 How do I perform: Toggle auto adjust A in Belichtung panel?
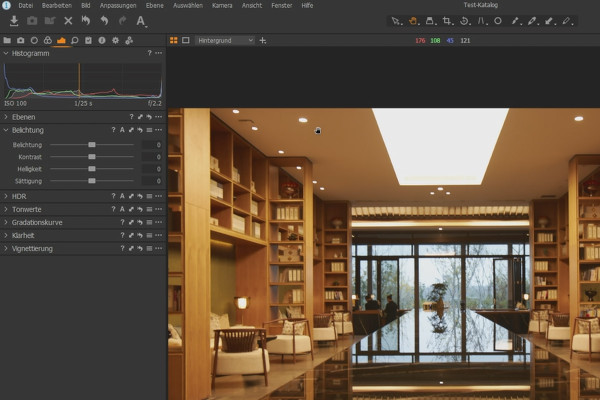pyautogui.click(x=122, y=130)
